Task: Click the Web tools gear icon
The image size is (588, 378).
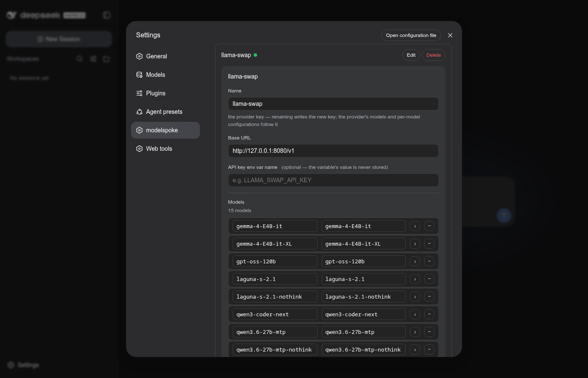Action: [x=139, y=149]
